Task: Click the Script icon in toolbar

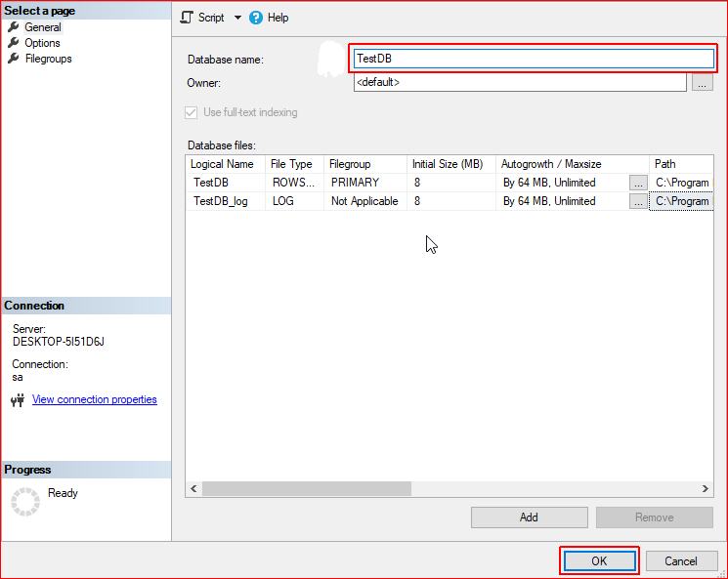Action: click(x=188, y=18)
